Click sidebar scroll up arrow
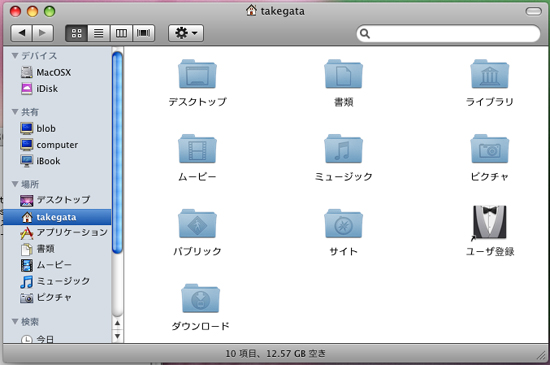The image size is (550, 365). click(118, 323)
